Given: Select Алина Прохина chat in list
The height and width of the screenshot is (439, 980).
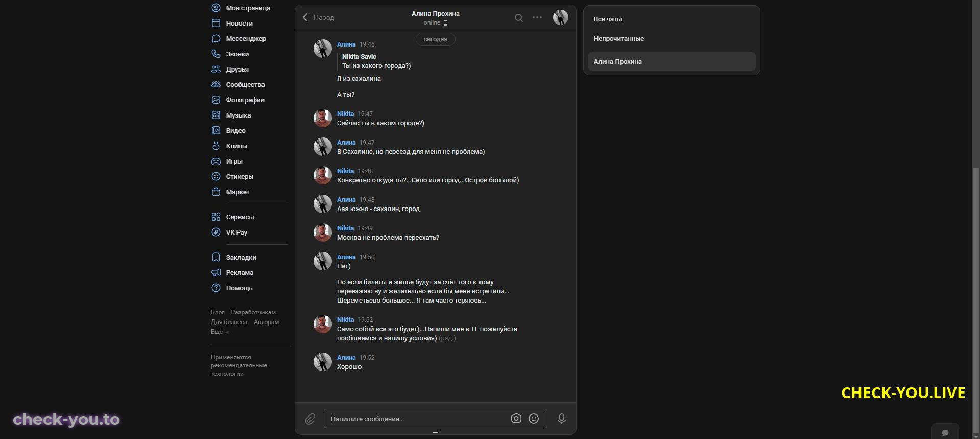Looking at the screenshot, I should (x=672, y=61).
